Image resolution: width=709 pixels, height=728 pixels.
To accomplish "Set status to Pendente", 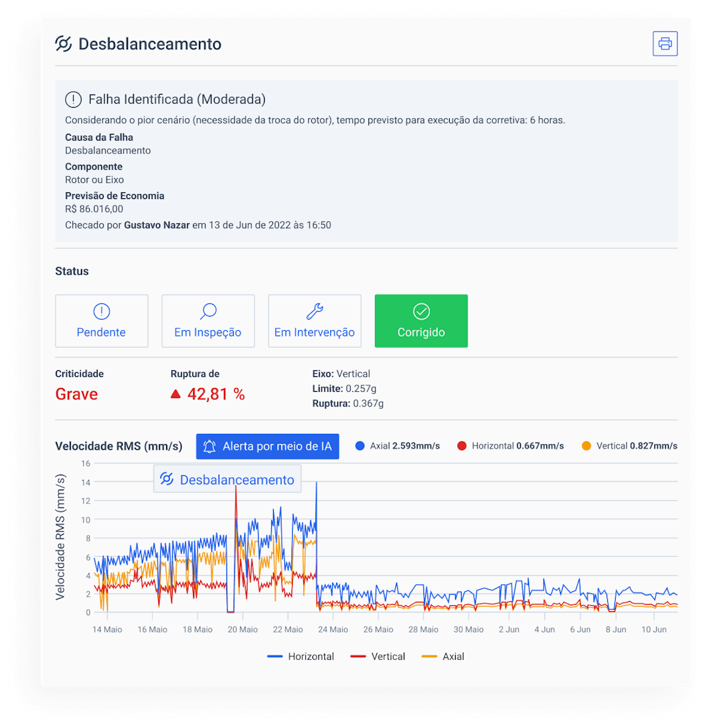I will click(x=101, y=321).
